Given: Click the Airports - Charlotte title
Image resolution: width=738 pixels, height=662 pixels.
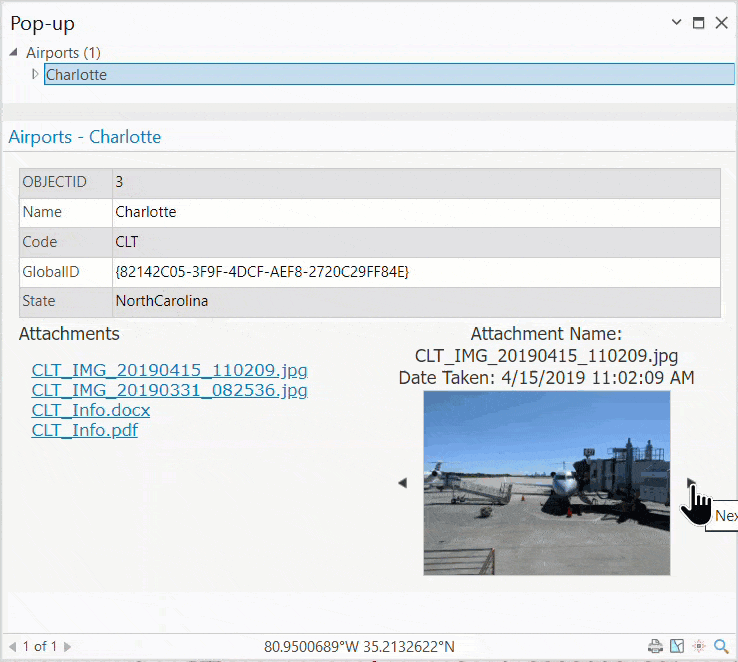Looking at the screenshot, I should point(85,137).
